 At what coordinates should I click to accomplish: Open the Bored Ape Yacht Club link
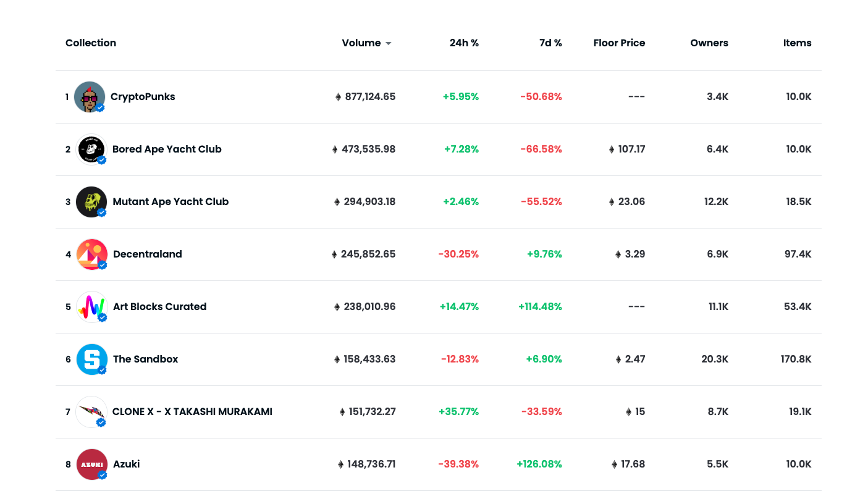tap(167, 149)
